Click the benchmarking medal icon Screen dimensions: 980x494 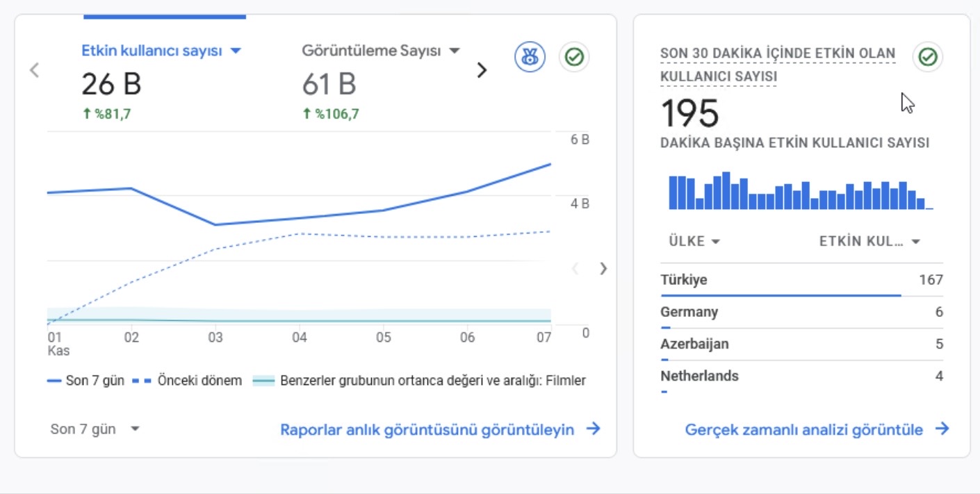[x=530, y=57]
